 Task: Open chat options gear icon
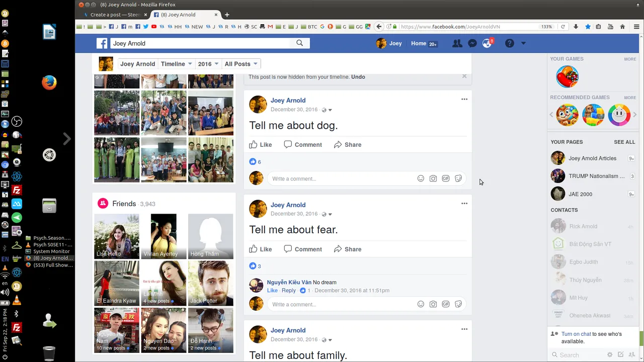(610, 355)
